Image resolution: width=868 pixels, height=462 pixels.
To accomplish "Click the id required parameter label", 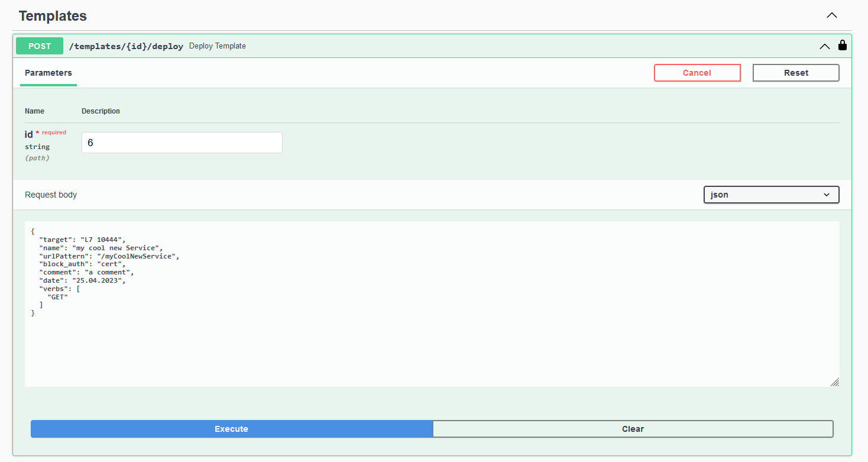I will click(29, 134).
